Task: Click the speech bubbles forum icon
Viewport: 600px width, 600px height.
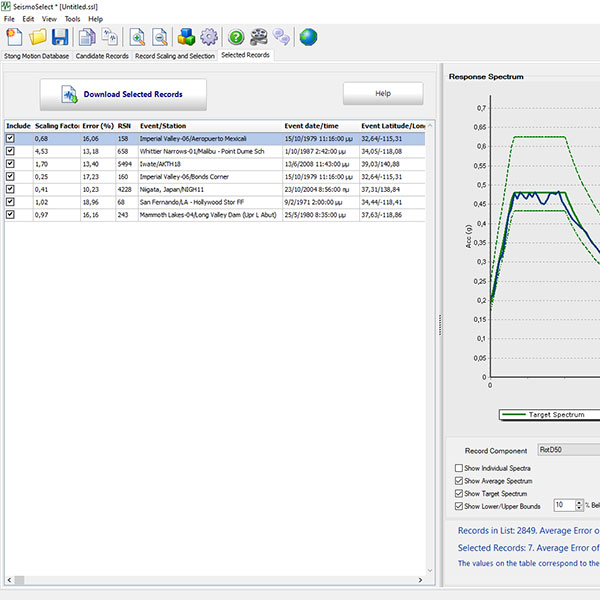Action: coord(282,37)
